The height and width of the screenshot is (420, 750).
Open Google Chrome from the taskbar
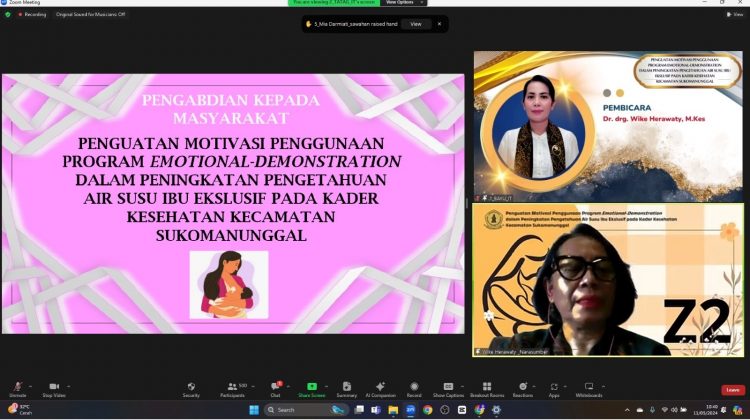coord(428,410)
